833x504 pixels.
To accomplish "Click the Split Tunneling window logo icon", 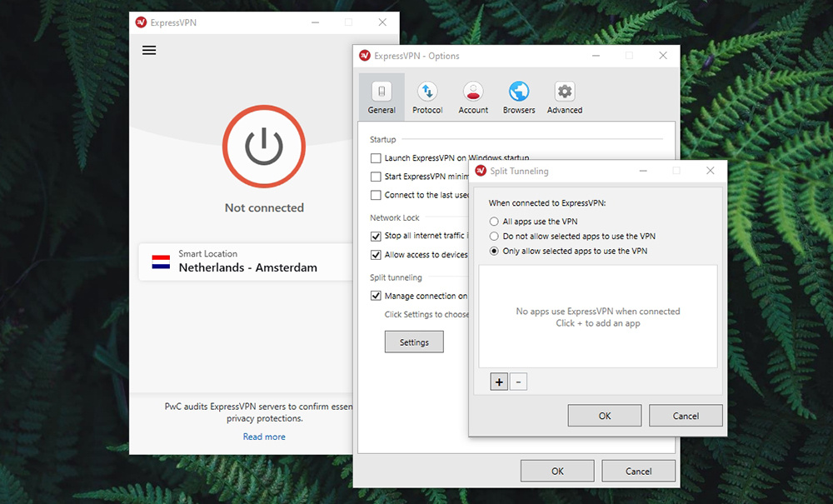I will [x=481, y=170].
